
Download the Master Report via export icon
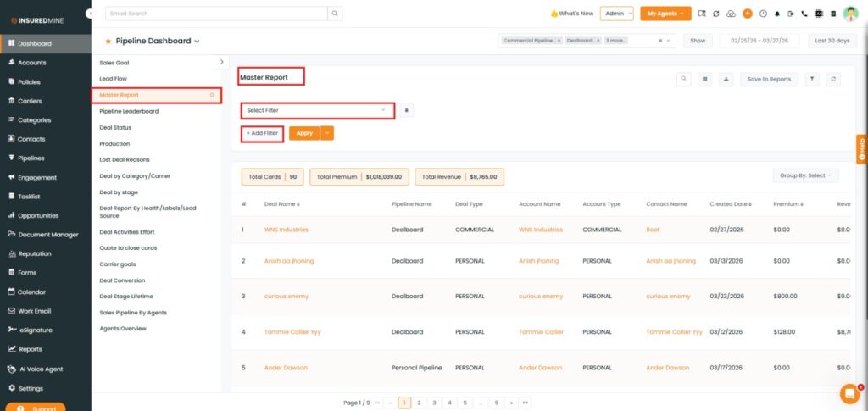(726, 79)
